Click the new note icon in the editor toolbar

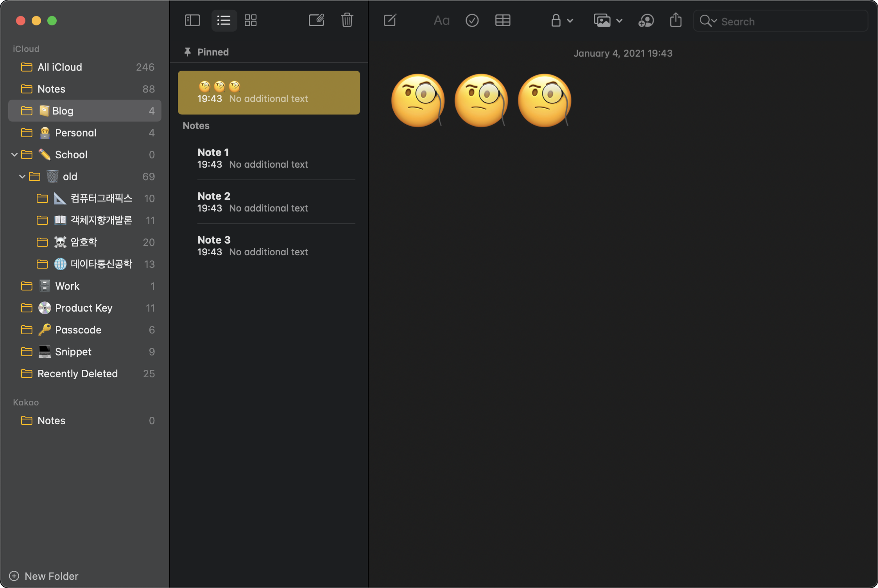coord(390,20)
